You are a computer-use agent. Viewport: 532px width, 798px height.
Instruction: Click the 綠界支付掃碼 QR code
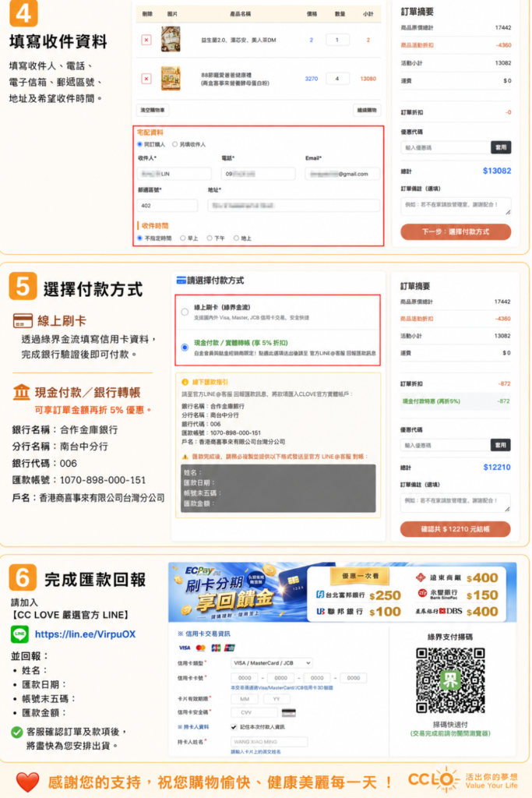pyautogui.click(x=450, y=680)
